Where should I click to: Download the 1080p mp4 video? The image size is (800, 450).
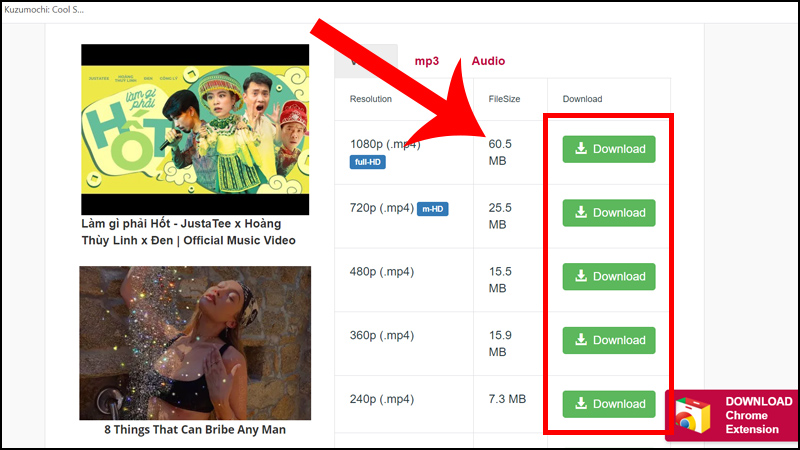609,149
